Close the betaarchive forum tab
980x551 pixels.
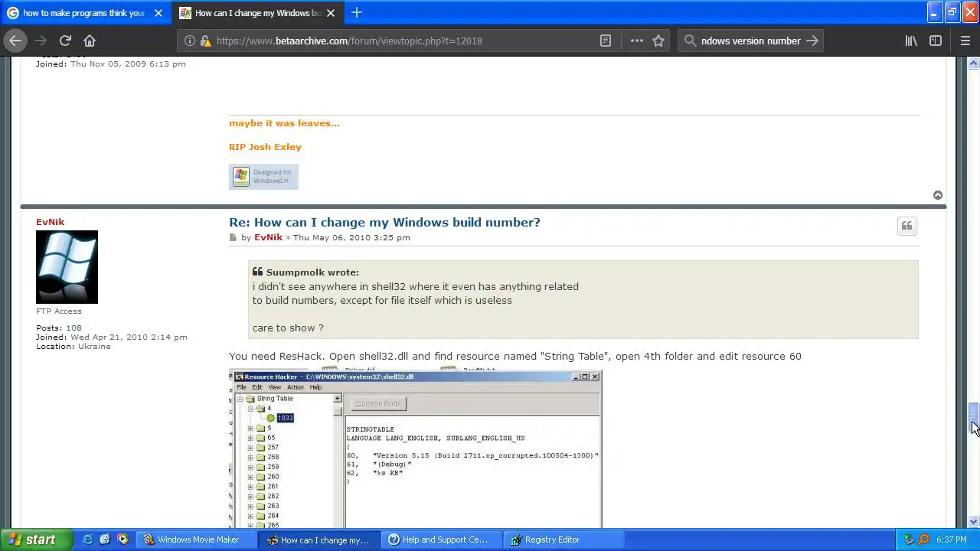[332, 13]
